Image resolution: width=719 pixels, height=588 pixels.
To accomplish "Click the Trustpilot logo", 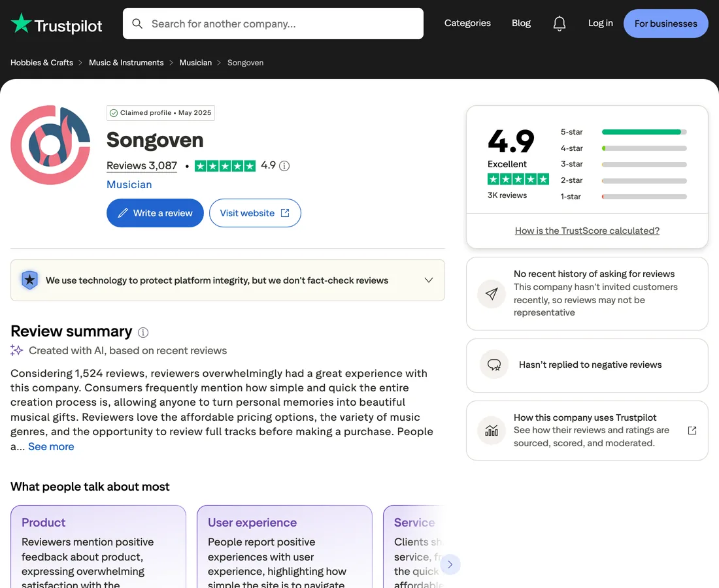I will click(x=56, y=24).
